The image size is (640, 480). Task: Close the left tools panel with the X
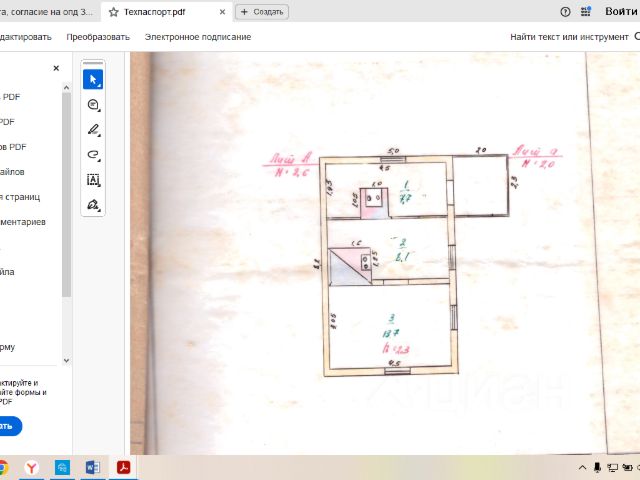pos(56,68)
